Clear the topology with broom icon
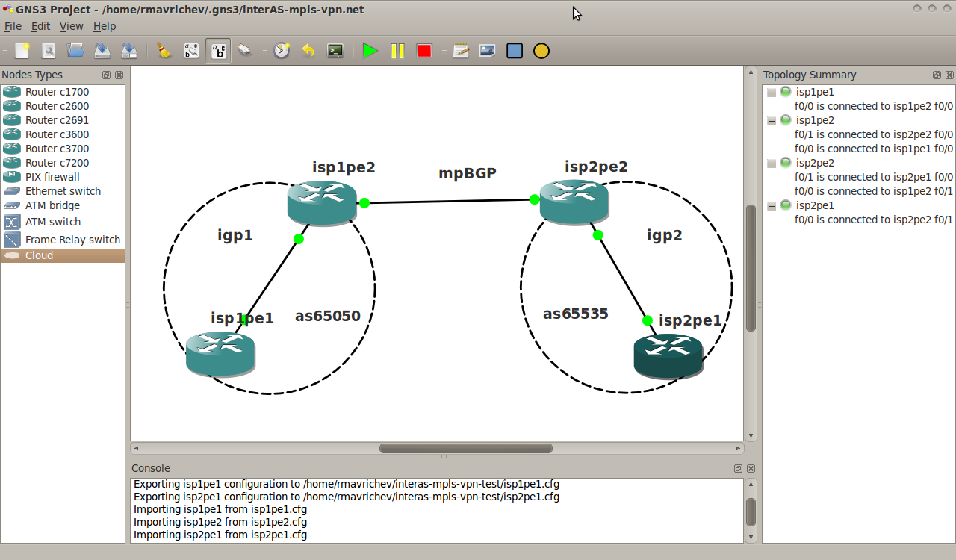 tap(164, 51)
